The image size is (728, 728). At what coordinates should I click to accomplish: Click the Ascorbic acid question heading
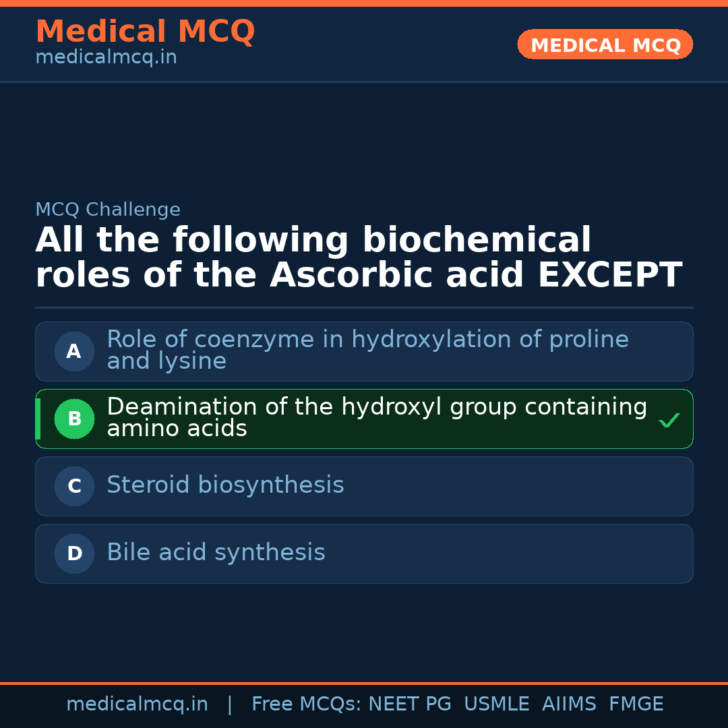[358, 257]
